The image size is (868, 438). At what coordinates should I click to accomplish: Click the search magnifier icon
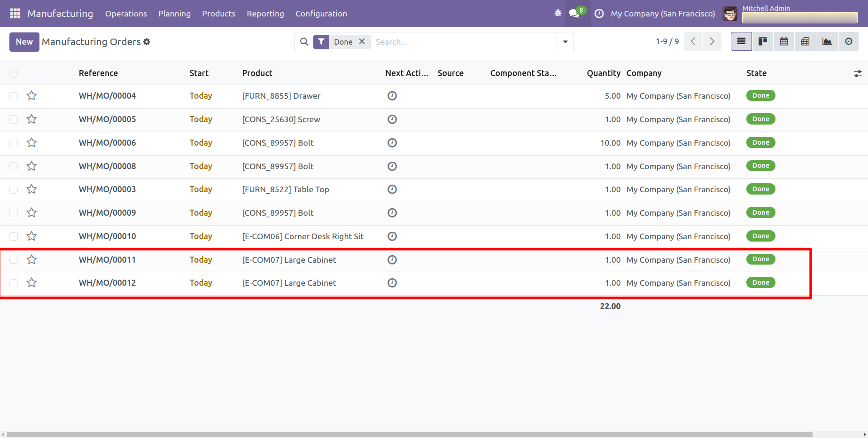304,42
